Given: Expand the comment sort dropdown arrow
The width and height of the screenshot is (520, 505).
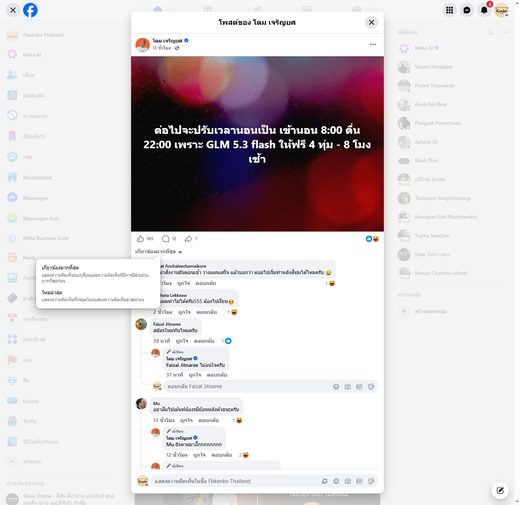Looking at the screenshot, I should tap(180, 252).
